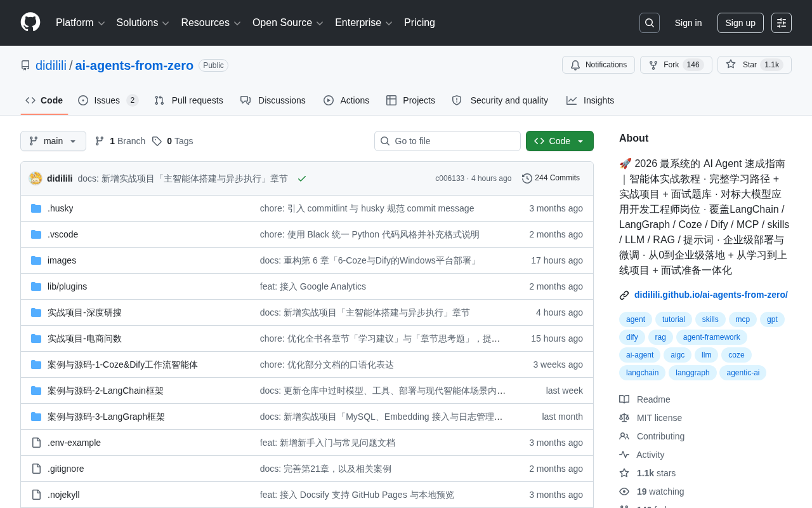Click the Go to file search field
Screen dimensions: 812x508
click(x=447, y=141)
